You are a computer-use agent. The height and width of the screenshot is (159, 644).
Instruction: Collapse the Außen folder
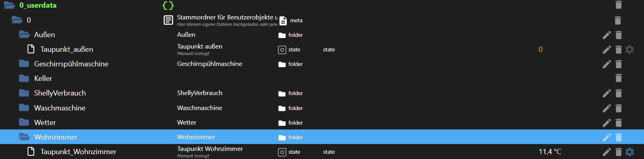[x=24, y=35]
